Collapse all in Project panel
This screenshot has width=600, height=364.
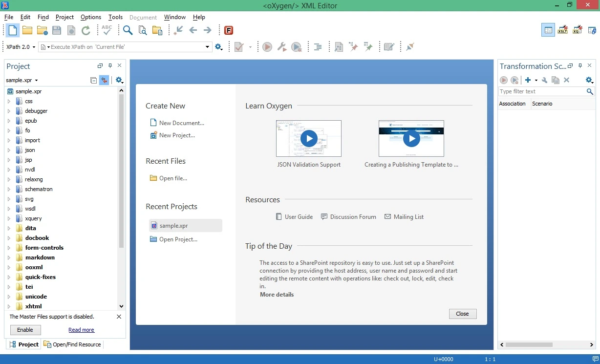(x=94, y=80)
